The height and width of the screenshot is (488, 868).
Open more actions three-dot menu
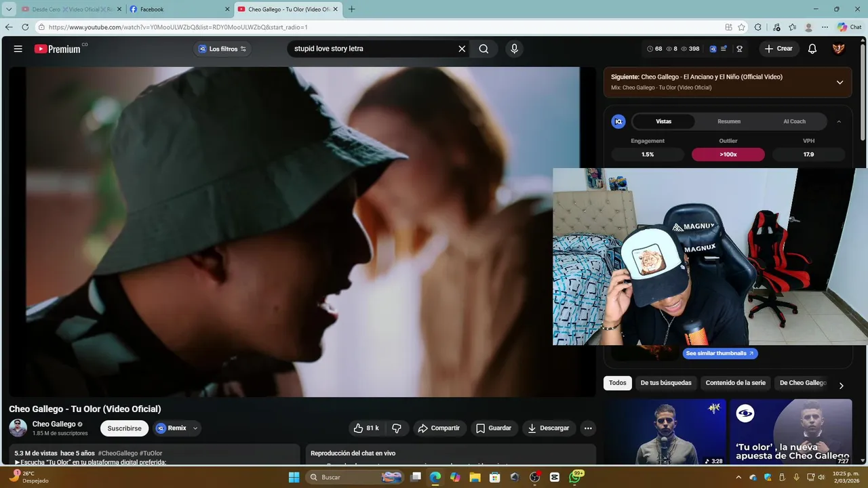(588, 428)
